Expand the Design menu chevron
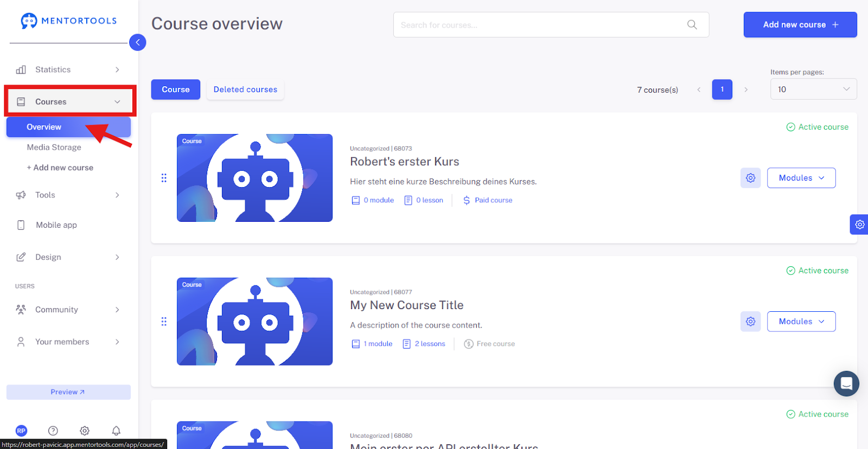This screenshot has width=868, height=449. (x=117, y=257)
